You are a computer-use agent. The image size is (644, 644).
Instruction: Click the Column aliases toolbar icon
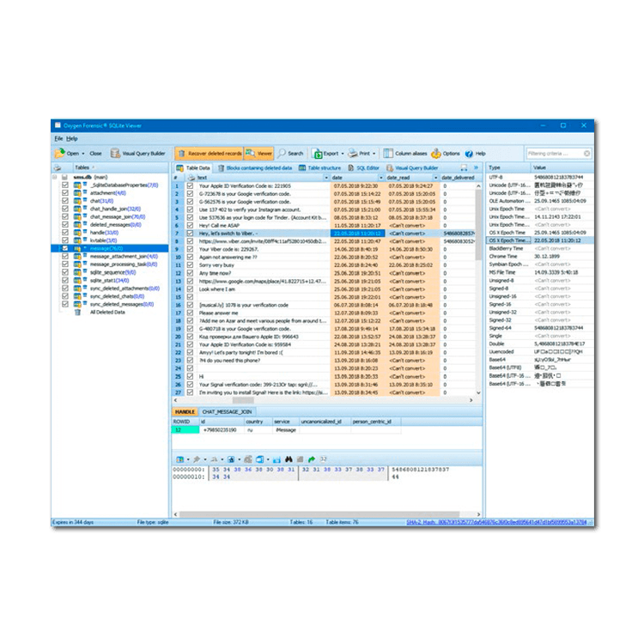pos(389,154)
